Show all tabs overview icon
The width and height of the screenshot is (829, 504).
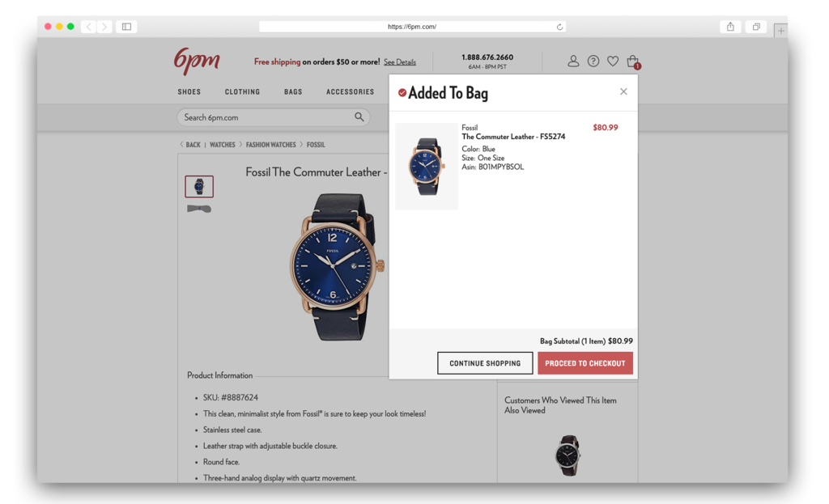(756, 27)
